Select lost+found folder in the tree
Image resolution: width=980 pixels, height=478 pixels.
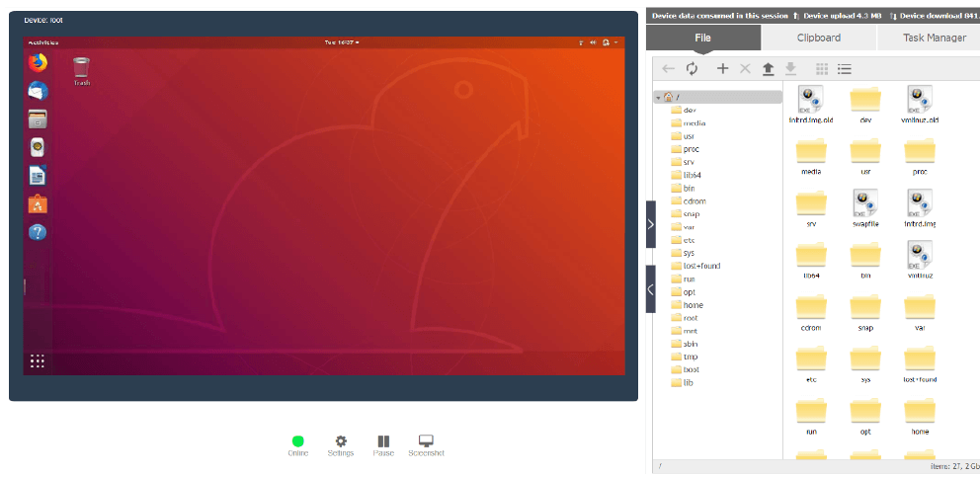click(695, 266)
